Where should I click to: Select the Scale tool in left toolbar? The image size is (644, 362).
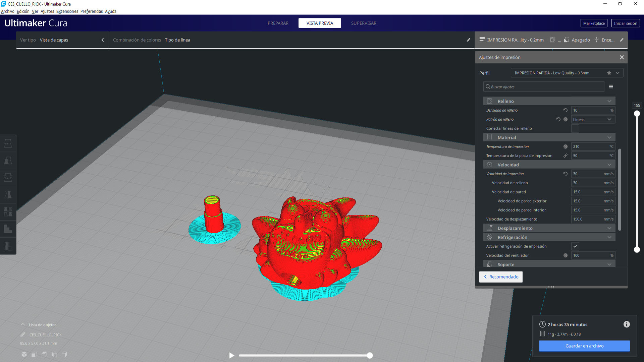click(8, 161)
